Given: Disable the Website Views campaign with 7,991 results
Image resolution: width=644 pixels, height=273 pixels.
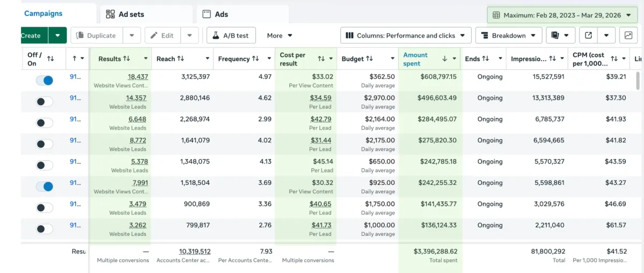Looking at the screenshot, I should [45, 186].
